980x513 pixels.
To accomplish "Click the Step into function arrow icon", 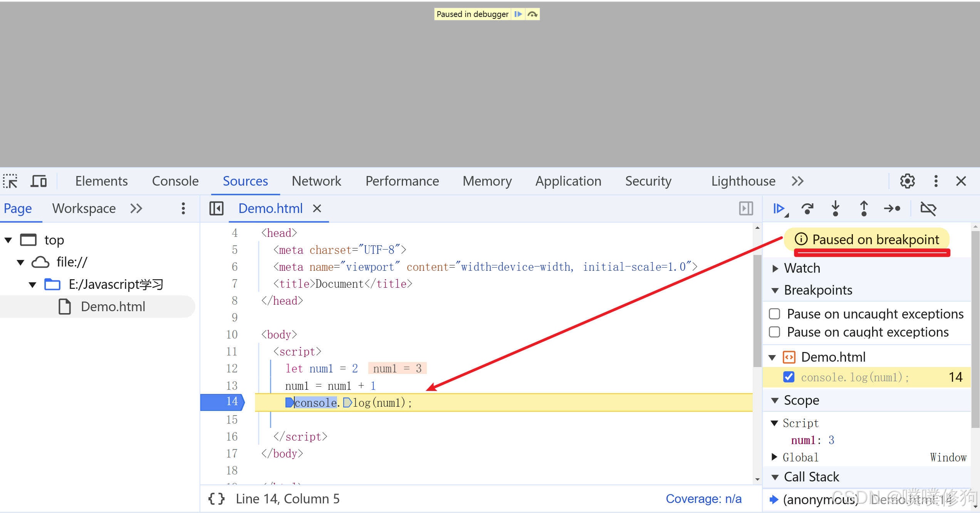I will pyautogui.click(x=836, y=209).
